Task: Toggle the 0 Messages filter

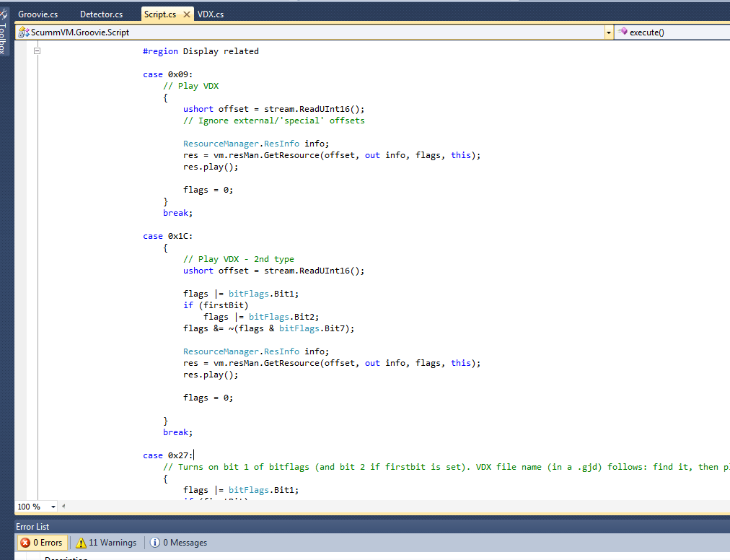Action: coord(179,543)
